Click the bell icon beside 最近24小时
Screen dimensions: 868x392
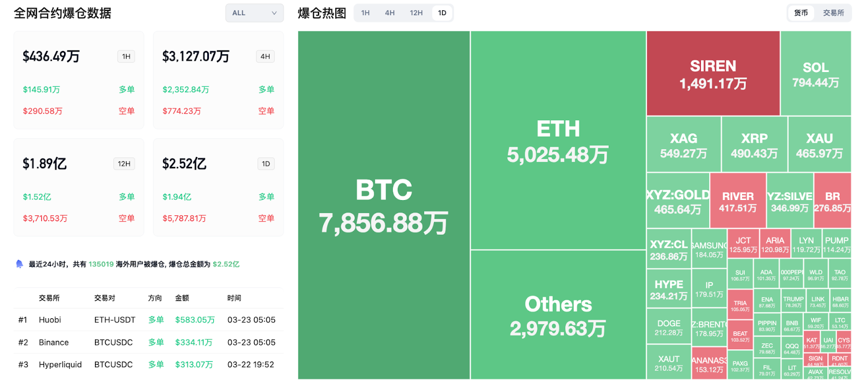click(x=20, y=264)
